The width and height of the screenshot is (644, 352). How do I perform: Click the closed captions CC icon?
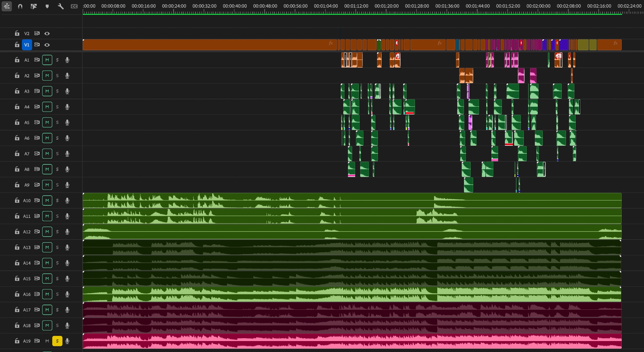(74, 6)
